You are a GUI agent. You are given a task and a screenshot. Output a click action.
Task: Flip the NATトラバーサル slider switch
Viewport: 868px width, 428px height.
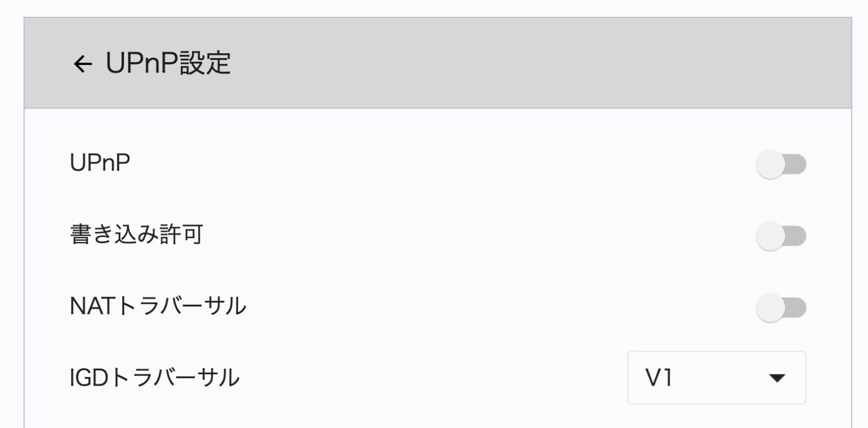coord(782,306)
